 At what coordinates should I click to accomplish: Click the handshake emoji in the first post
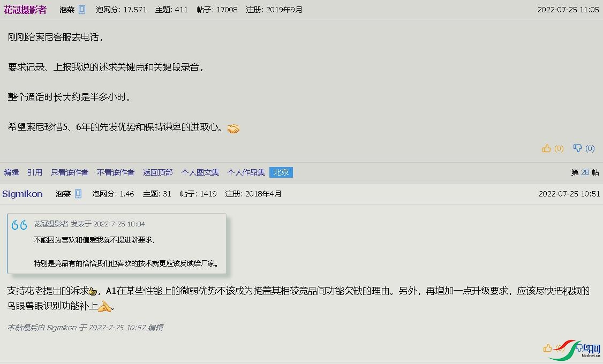tap(233, 128)
